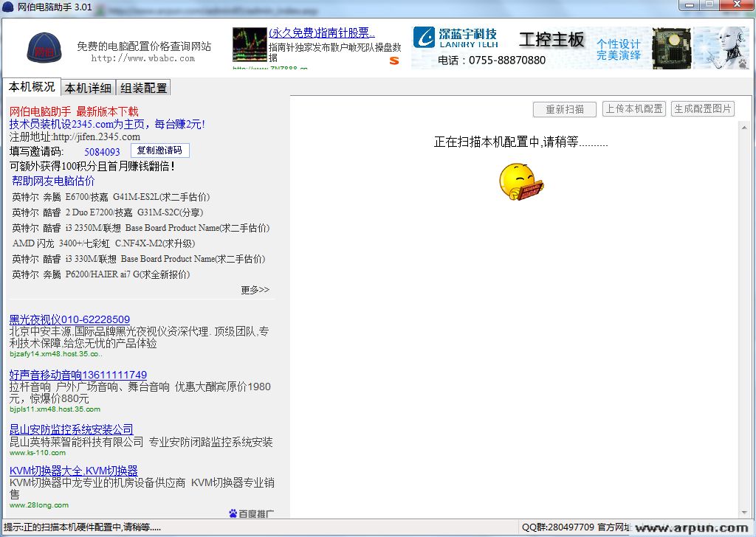
Task: Click the stock chart ad thumbnail
Action: 250,45
